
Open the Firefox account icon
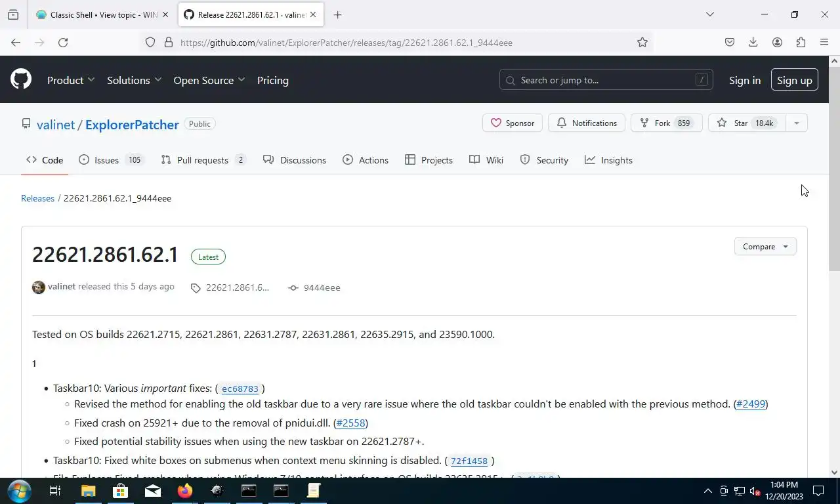click(777, 42)
